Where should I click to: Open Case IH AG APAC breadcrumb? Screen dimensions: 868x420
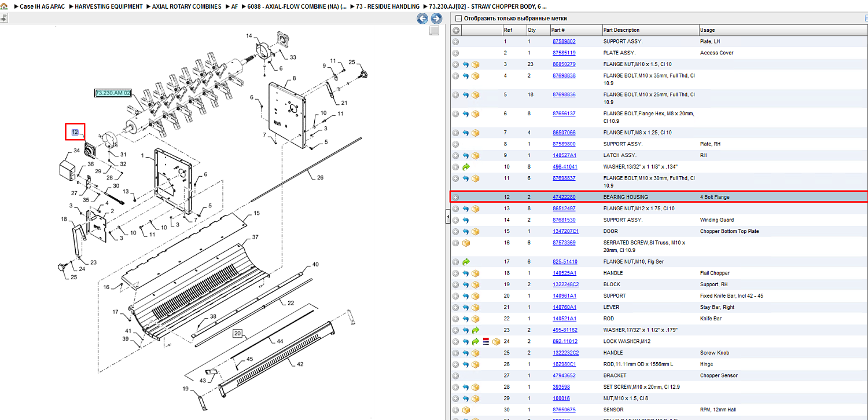pyautogui.click(x=42, y=6)
